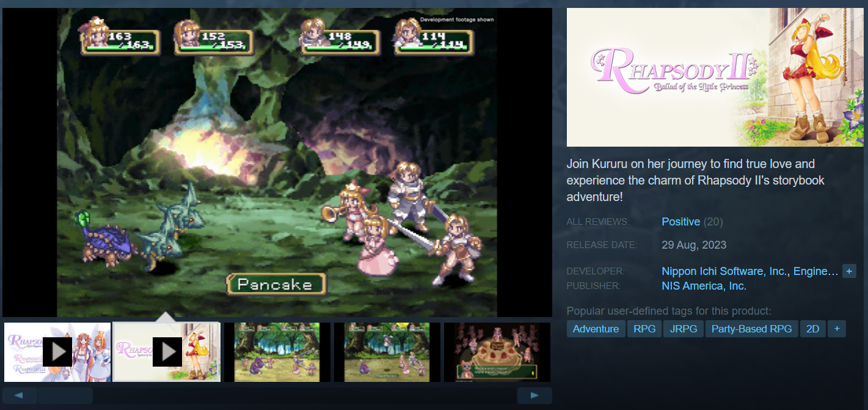Click the thumbnail strip scrollbar handle
868x410 pixels.
click(65, 395)
